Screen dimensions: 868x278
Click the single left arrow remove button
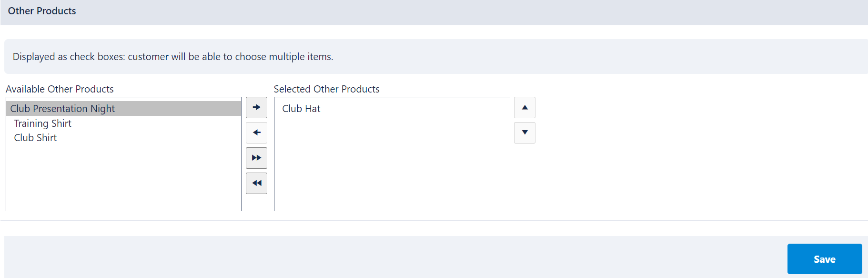[x=256, y=133]
